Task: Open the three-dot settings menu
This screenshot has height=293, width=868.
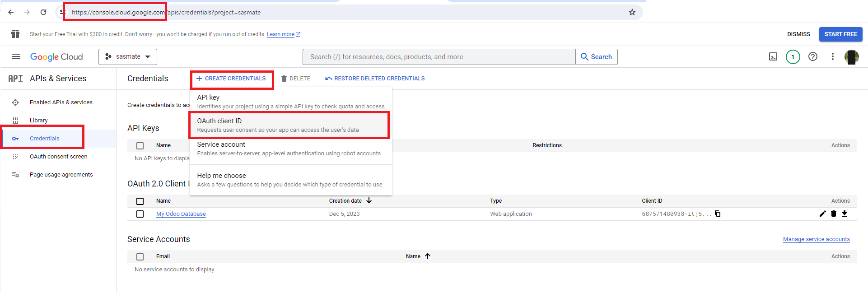Action: (x=833, y=57)
